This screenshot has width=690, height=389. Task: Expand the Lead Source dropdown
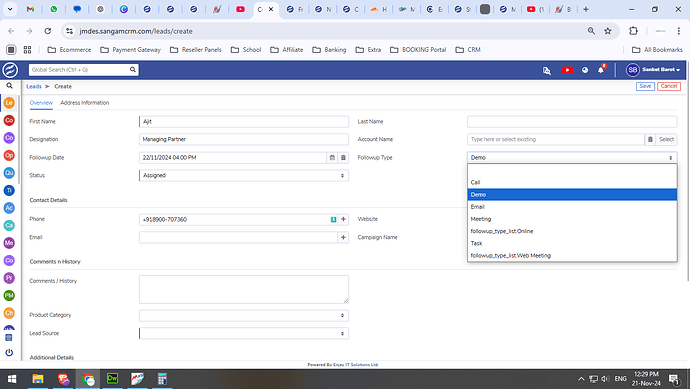point(244,334)
